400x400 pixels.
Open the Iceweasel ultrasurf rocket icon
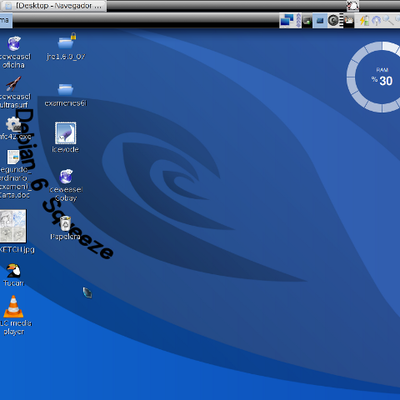click(13, 84)
